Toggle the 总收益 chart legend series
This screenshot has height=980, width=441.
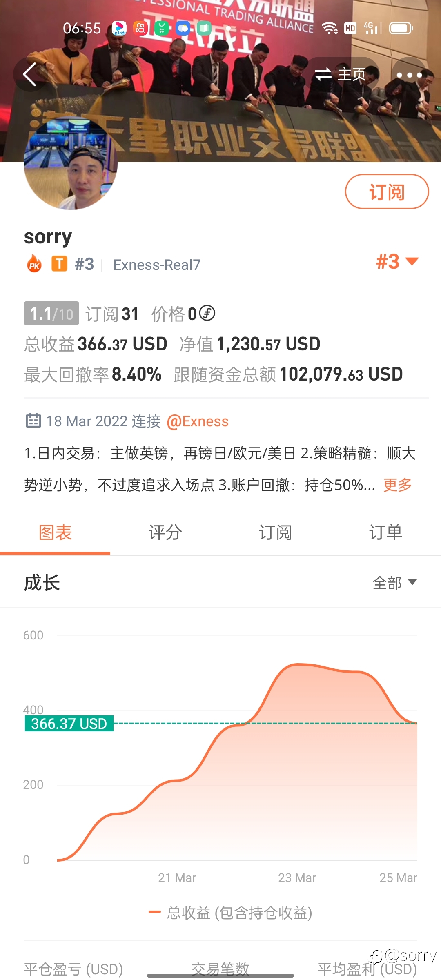(231, 913)
